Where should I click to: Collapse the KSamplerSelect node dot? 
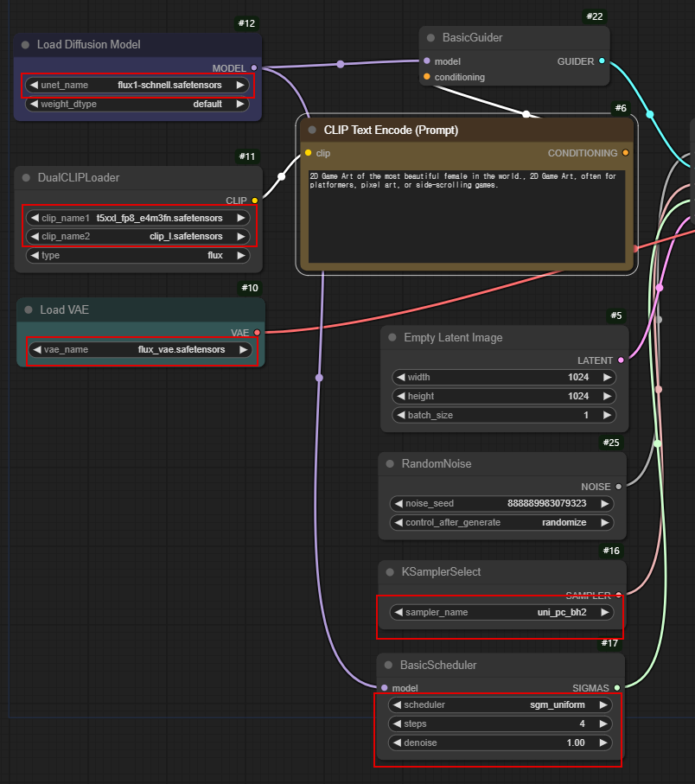coord(390,572)
